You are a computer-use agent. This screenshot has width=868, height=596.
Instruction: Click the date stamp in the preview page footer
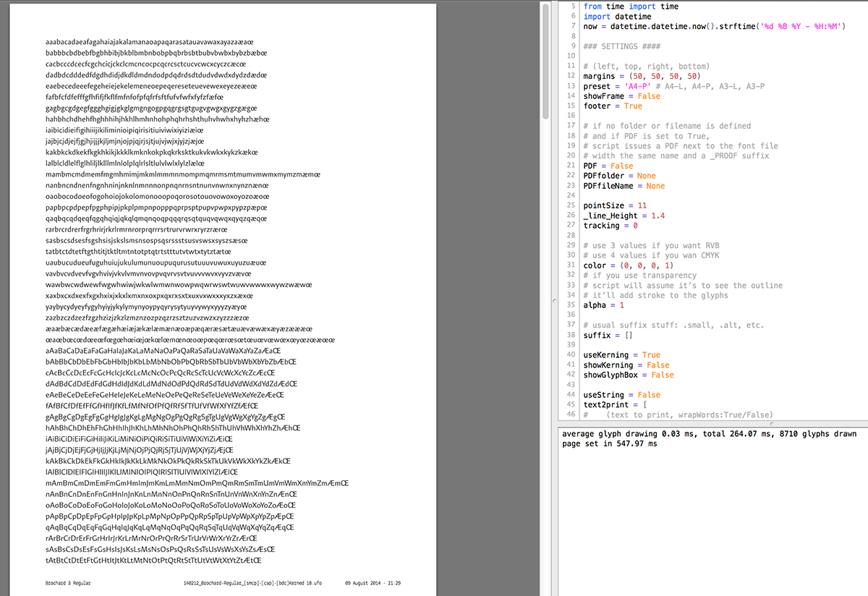click(373, 582)
